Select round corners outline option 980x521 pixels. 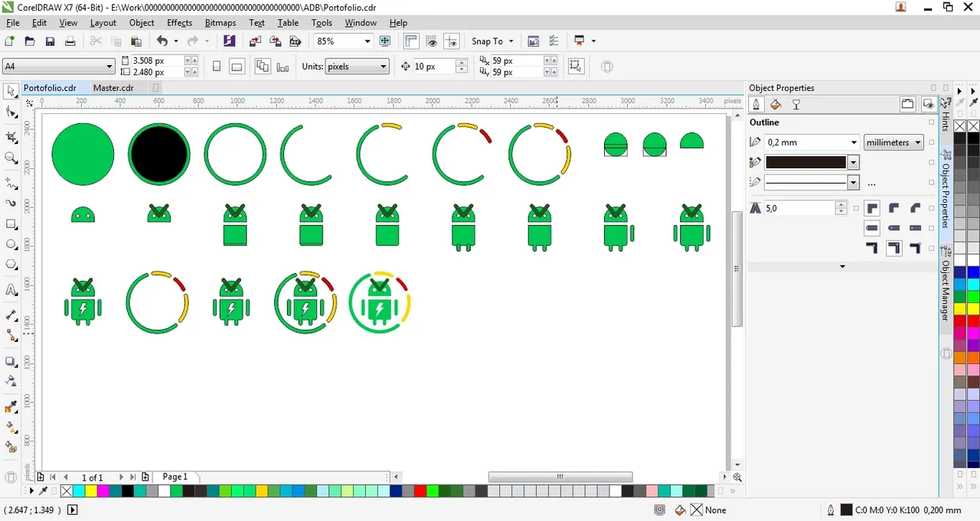point(893,208)
